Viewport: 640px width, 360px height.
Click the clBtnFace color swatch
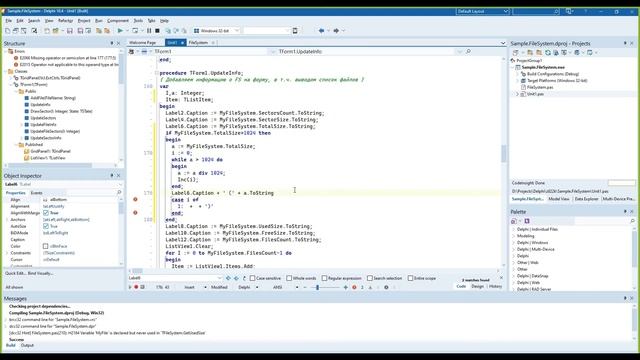point(46,246)
